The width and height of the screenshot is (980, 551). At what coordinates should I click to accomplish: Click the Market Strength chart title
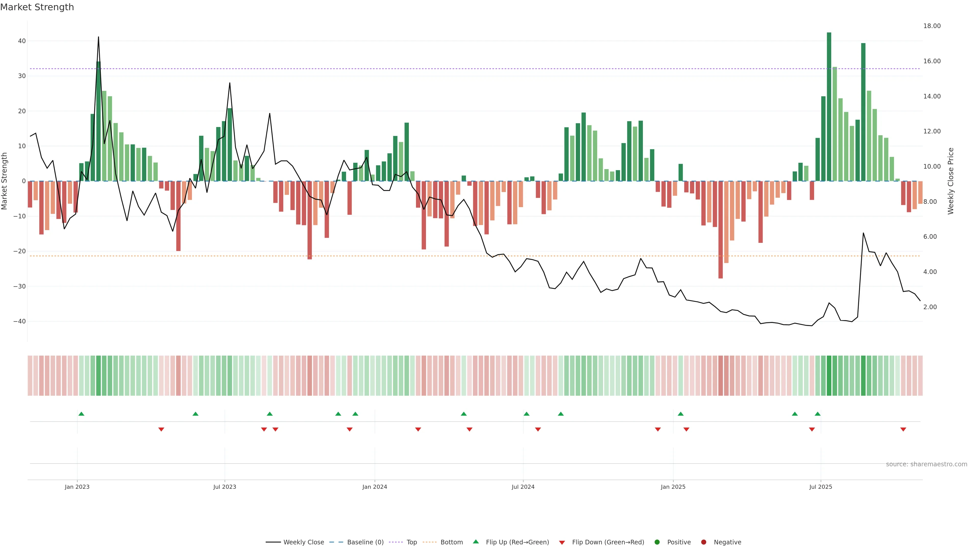point(37,7)
